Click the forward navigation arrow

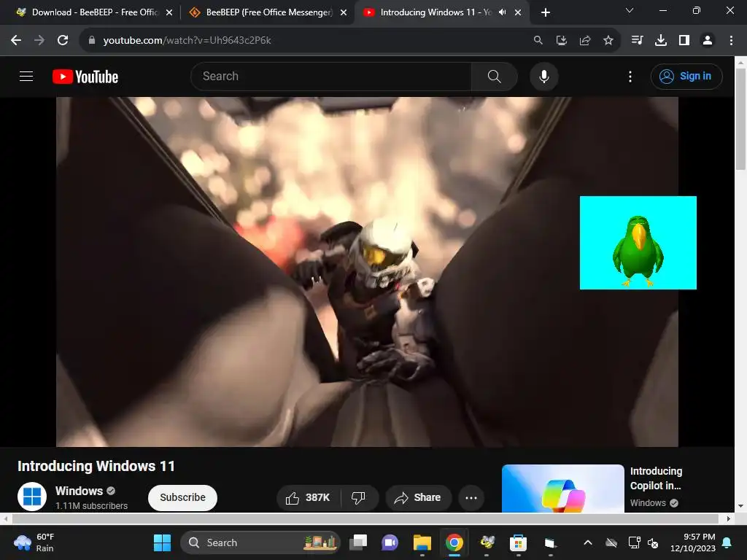(39, 41)
